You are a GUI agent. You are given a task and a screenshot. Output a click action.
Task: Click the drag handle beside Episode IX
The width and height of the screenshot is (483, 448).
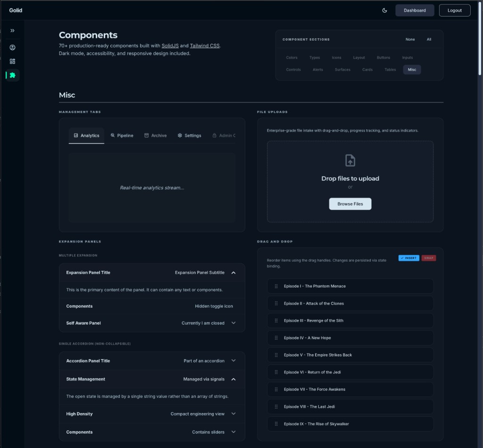(277, 424)
